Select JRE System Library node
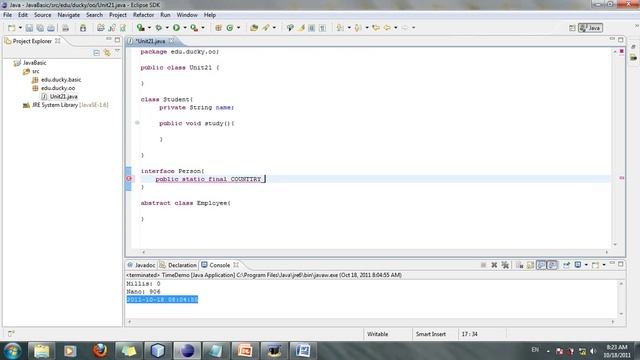The height and width of the screenshot is (360, 640). pos(65,105)
